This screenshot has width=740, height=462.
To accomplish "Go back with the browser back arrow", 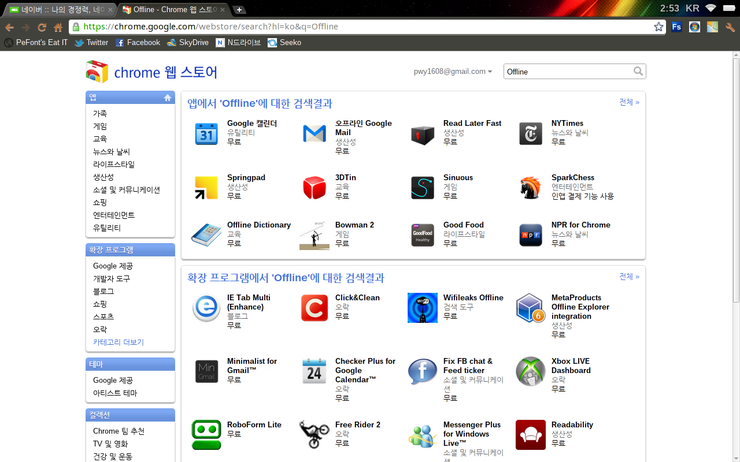I will (x=9, y=27).
